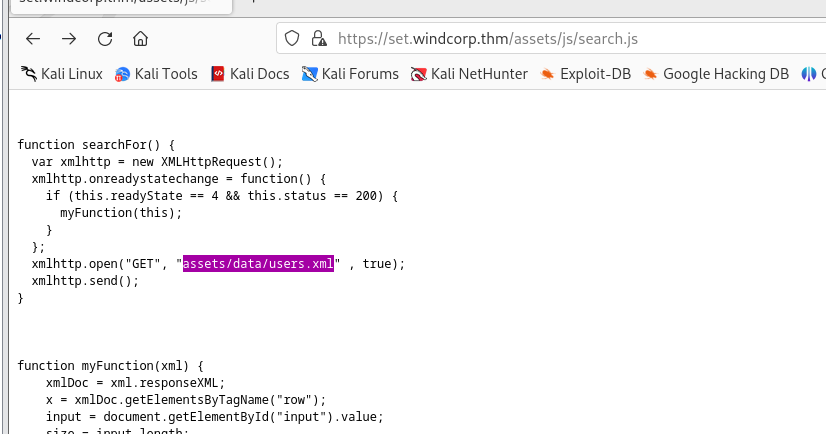Click on the searchFor function declaration line
Image resolution: width=826 pixels, height=434 pixels.
96,145
